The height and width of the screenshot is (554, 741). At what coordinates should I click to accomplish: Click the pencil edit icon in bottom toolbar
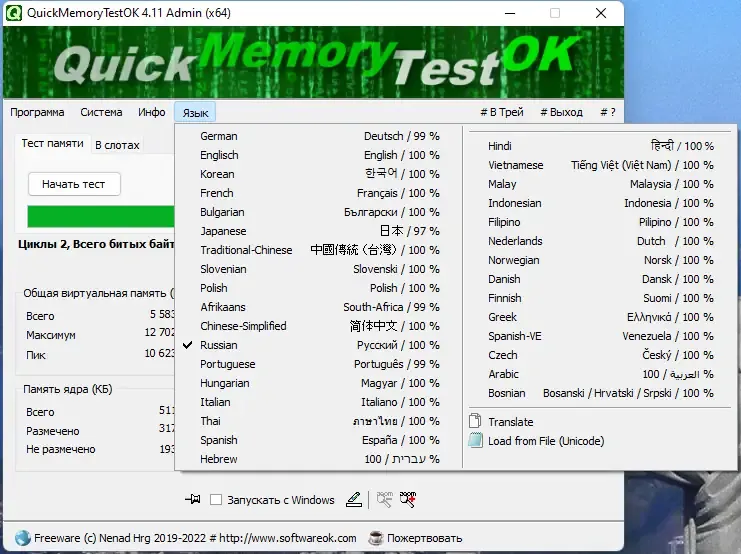tap(354, 499)
